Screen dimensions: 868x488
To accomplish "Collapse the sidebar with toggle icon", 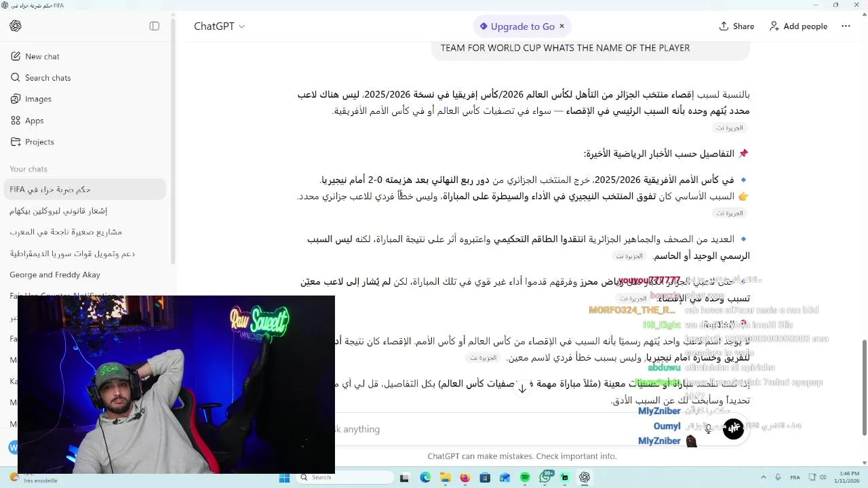I will point(155,26).
